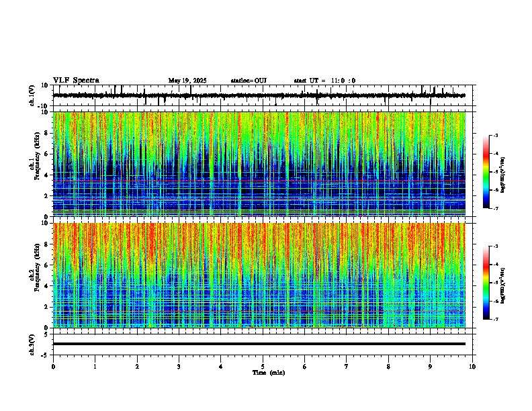Image resolution: width=532 pixels, height=411 pixels.
Task: Click the "6" kHz tick on ch.2 spectrogram
Action: click(47, 265)
